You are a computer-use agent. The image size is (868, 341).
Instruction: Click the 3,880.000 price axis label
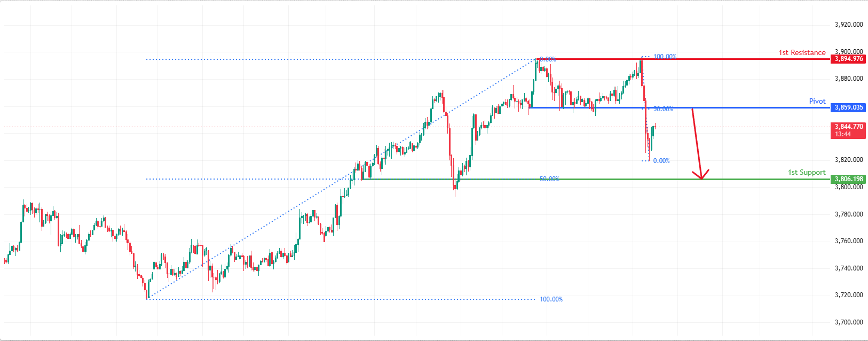pyautogui.click(x=848, y=79)
